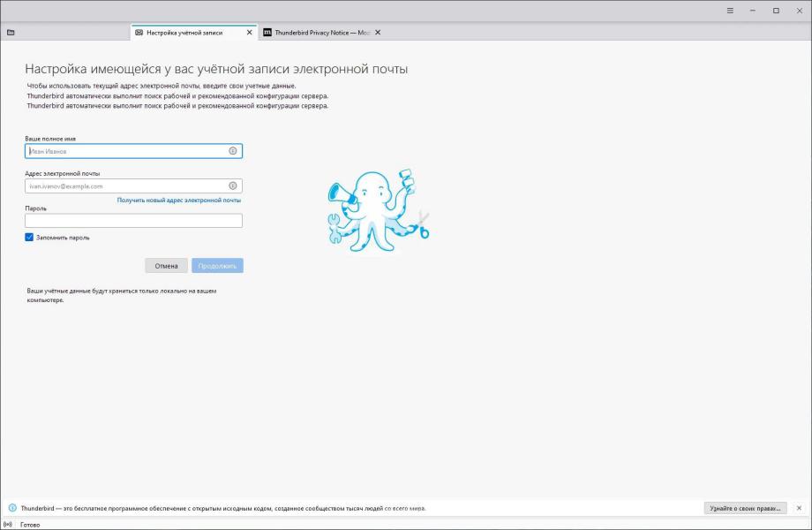The image size is (812, 530).
Task: Click the Продолжить button
Action: click(217, 266)
